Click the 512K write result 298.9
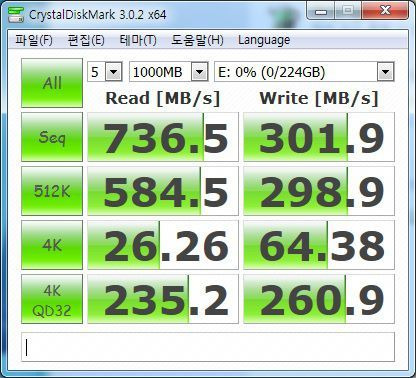This screenshot has height=378, width=416. click(319, 191)
